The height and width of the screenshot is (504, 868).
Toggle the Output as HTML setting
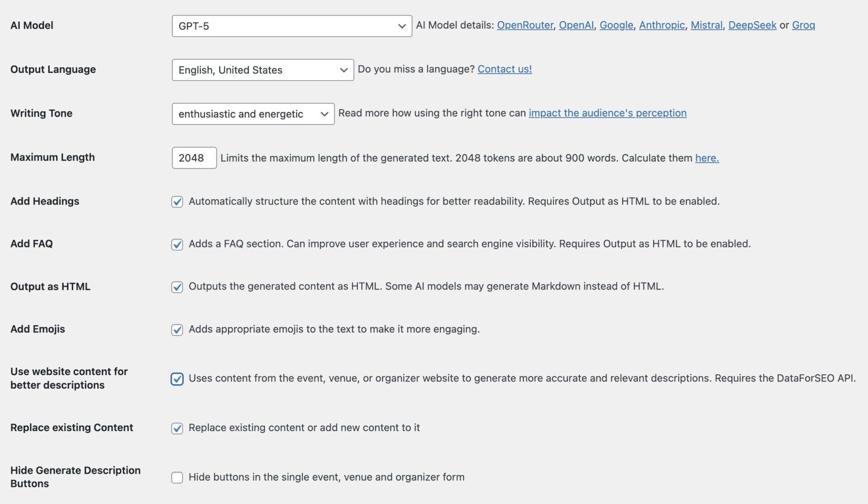pos(177,287)
